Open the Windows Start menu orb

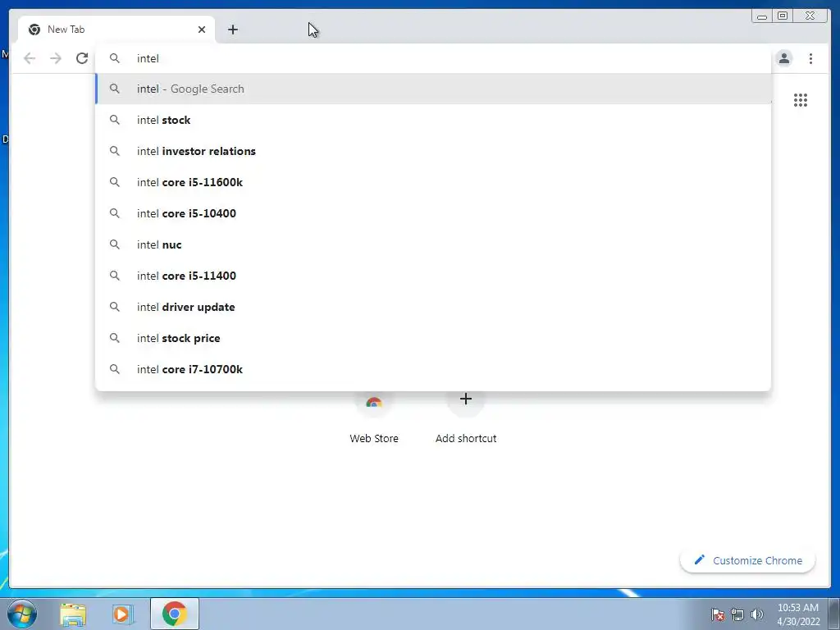(x=22, y=614)
